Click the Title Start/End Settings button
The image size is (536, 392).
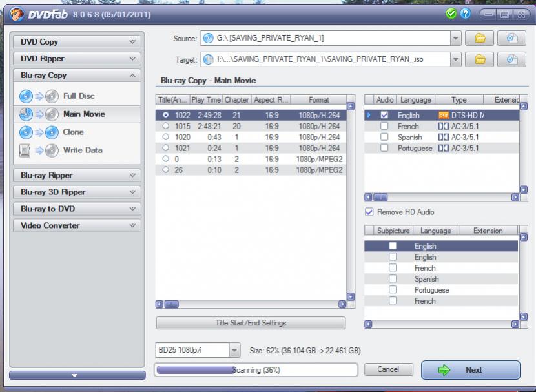[x=251, y=323]
